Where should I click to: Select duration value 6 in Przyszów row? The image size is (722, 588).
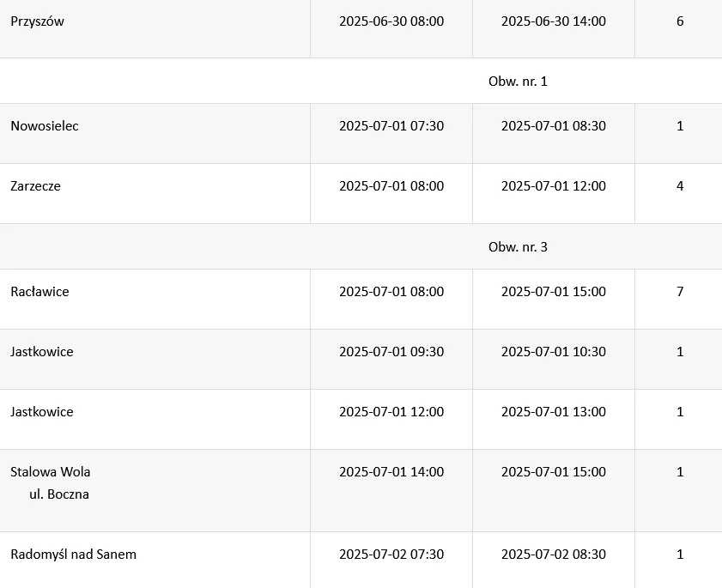[x=680, y=21]
